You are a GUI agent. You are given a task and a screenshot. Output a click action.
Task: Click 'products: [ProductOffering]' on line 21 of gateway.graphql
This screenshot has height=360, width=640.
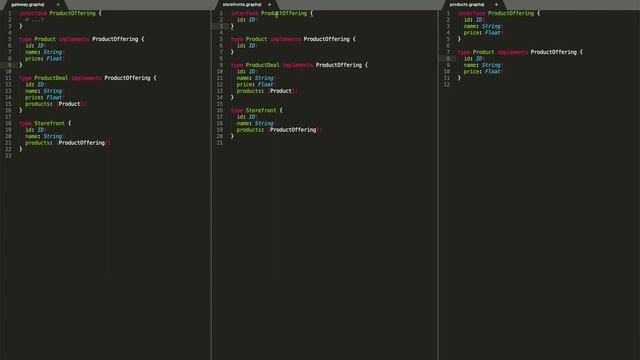tap(68, 143)
